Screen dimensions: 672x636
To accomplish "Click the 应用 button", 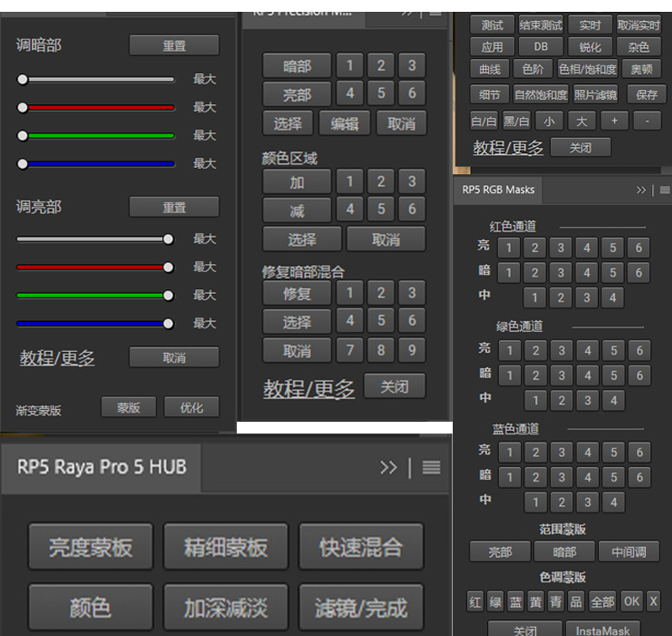I will point(491,46).
